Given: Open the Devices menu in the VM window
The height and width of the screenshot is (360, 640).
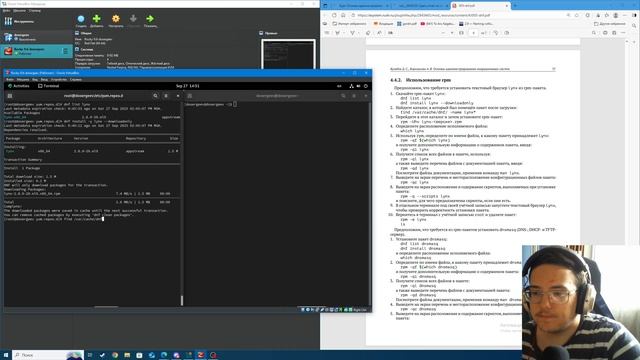Looking at the screenshot, I should click(x=58, y=80).
